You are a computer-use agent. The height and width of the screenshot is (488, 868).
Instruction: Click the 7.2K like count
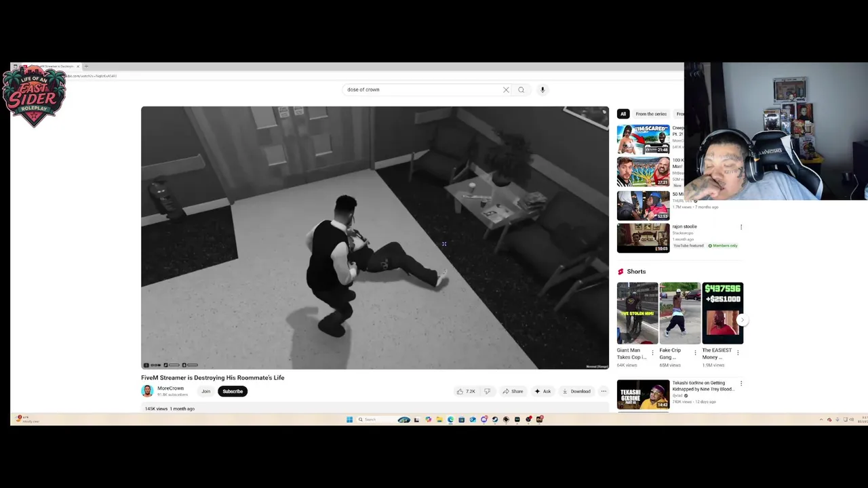[x=471, y=391]
